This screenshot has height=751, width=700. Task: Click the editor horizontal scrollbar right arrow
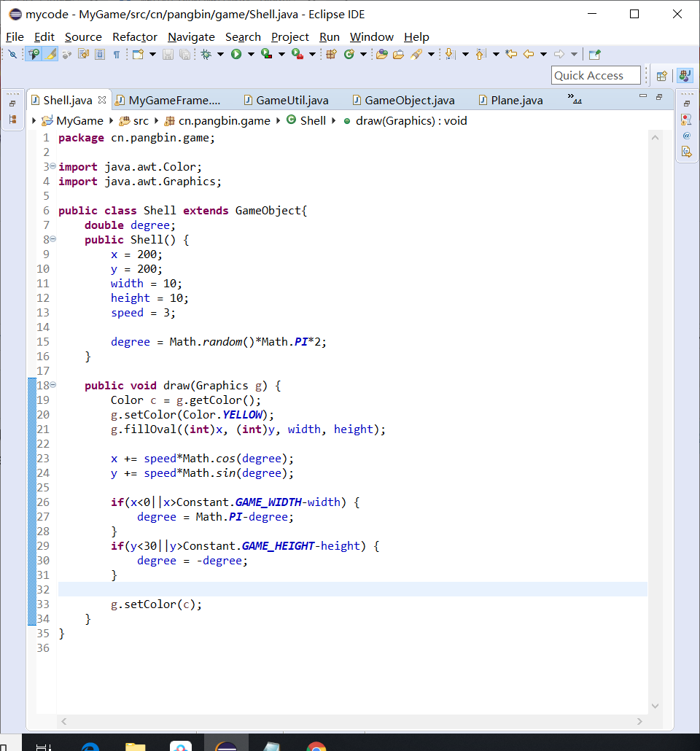(x=639, y=721)
